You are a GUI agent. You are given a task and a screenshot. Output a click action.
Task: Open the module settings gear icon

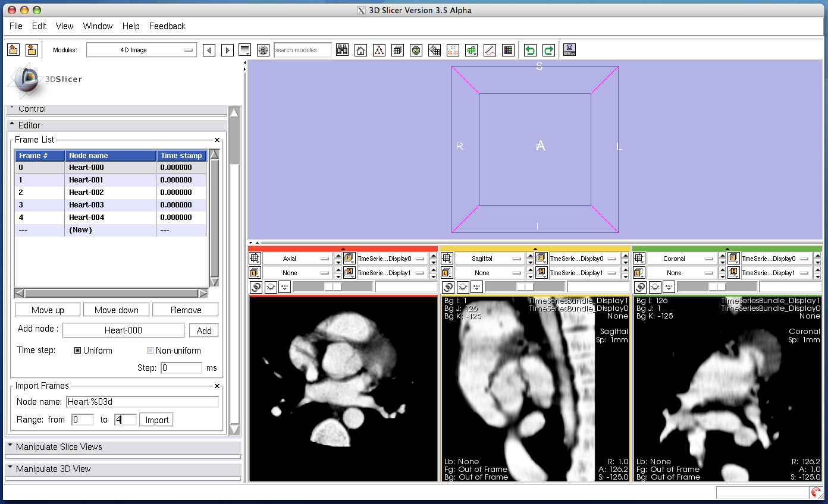pyautogui.click(x=264, y=51)
